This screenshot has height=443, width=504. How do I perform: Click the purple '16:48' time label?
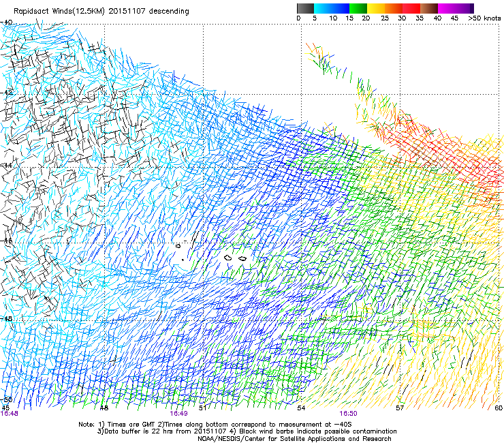click(x=10, y=414)
